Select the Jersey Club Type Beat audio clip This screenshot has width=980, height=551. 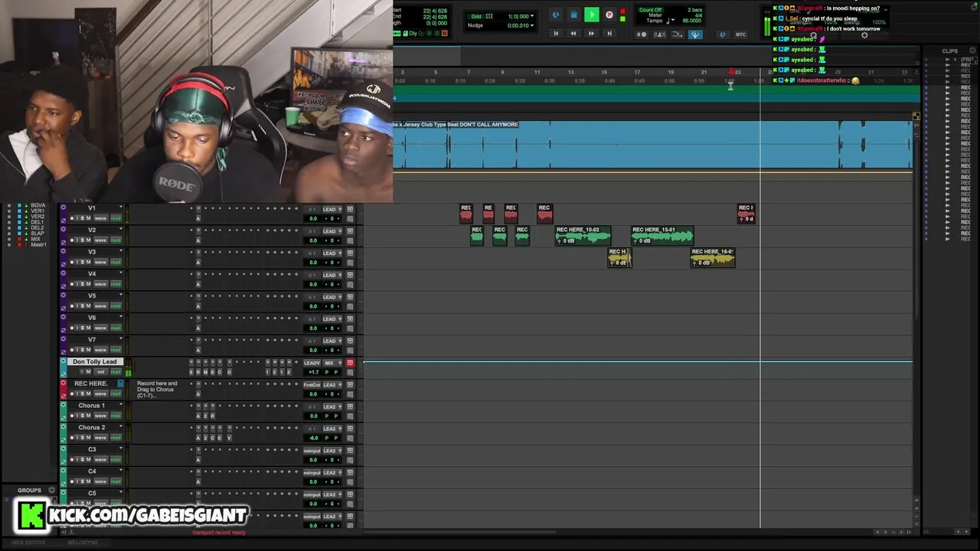click(x=652, y=144)
